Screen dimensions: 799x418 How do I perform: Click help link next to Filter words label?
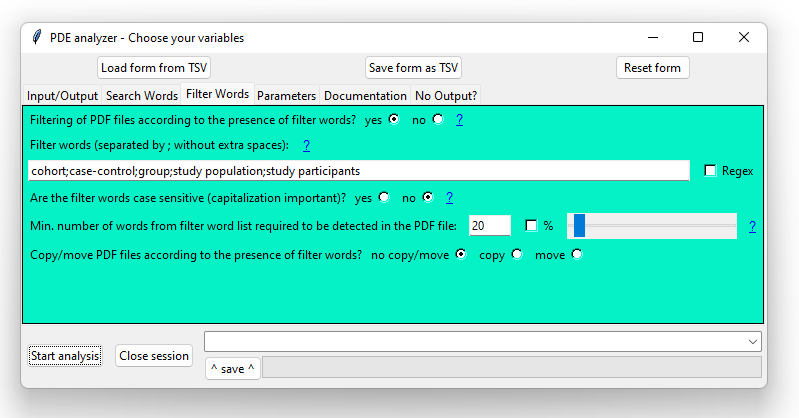pos(306,145)
